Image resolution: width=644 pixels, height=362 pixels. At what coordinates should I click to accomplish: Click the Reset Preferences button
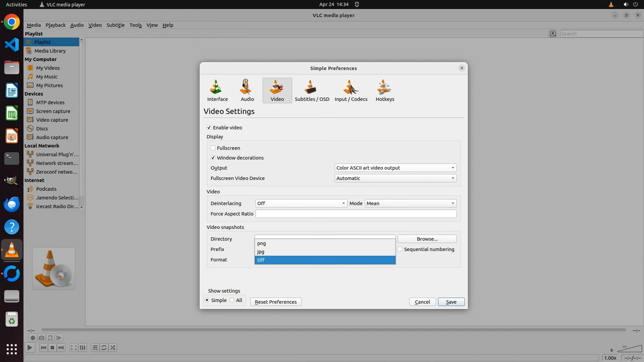pos(275,302)
